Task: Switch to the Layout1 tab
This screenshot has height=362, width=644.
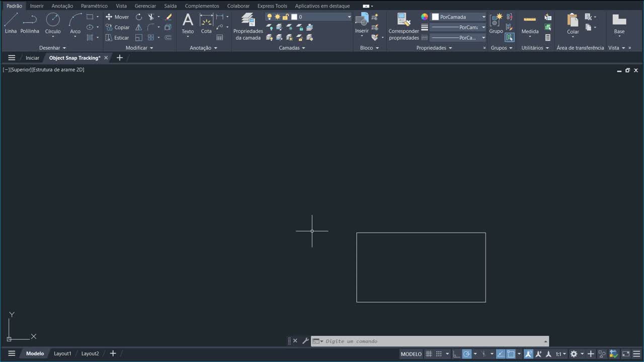Action: pyautogui.click(x=62, y=353)
